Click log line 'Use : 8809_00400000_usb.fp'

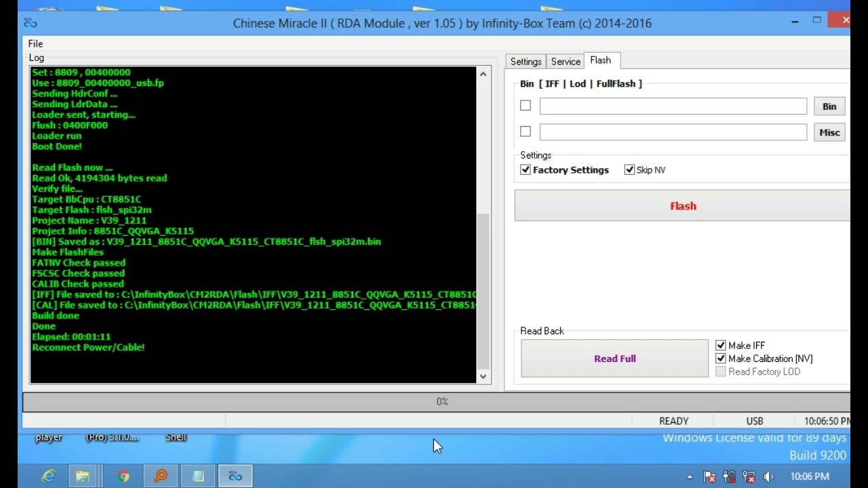point(98,83)
